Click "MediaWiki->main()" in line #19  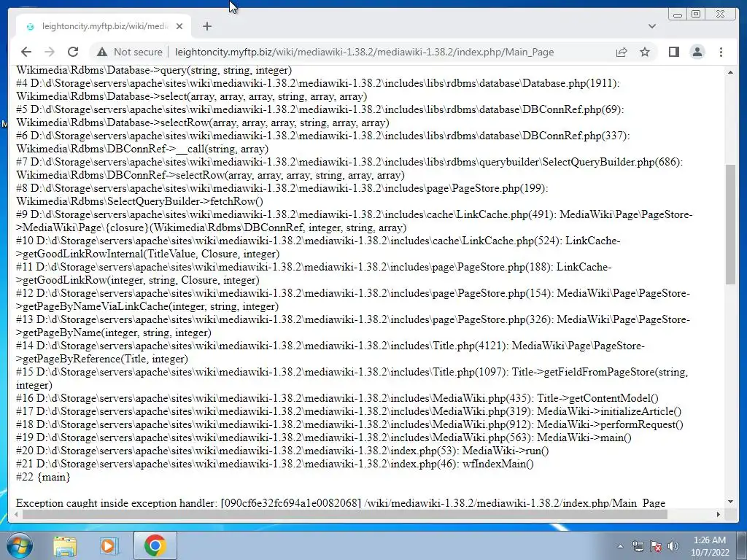pyautogui.click(x=584, y=437)
